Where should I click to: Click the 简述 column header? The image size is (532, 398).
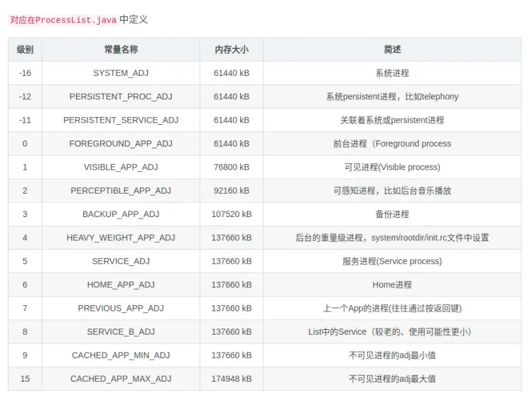392,50
